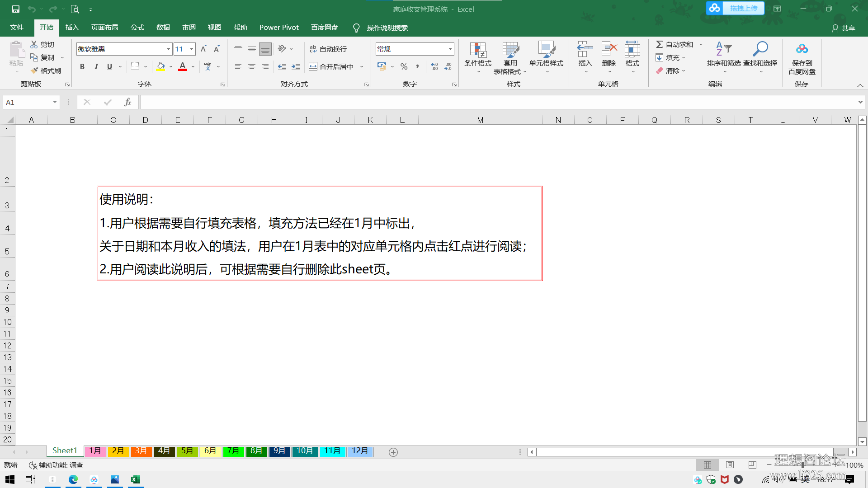Viewport: 868px width, 488px height.
Task: Click the Increase Indent icon
Action: pos(296,66)
